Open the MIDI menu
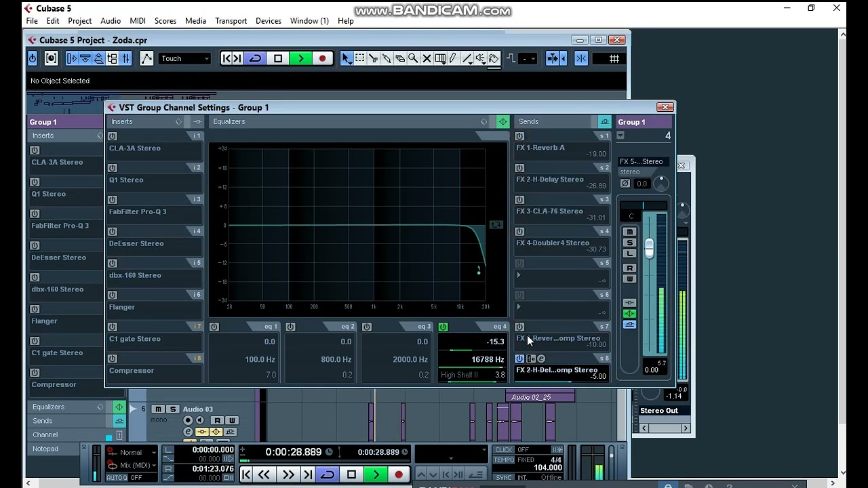The image size is (868, 488). click(138, 21)
